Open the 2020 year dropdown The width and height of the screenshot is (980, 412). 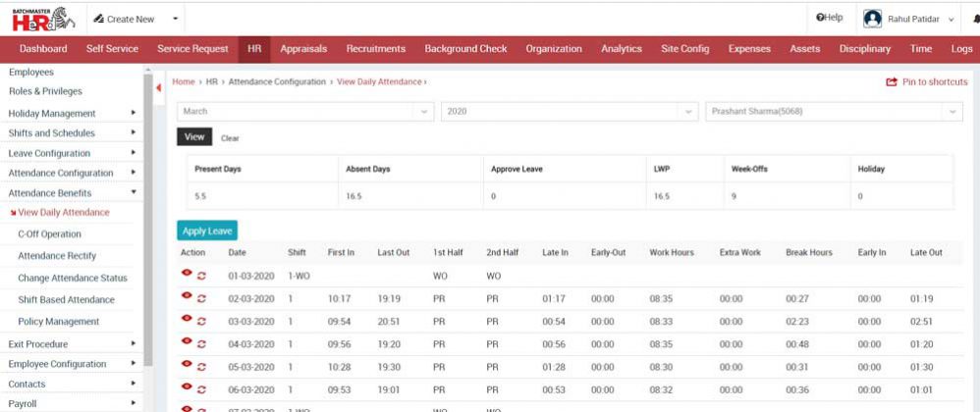(x=569, y=112)
